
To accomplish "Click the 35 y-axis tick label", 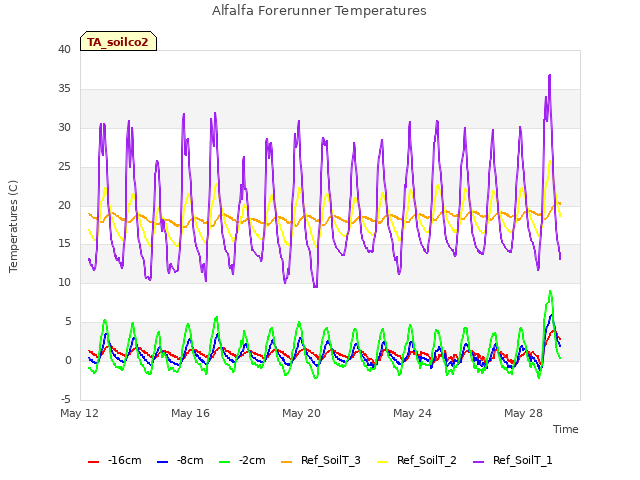I will [x=64, y=89].
